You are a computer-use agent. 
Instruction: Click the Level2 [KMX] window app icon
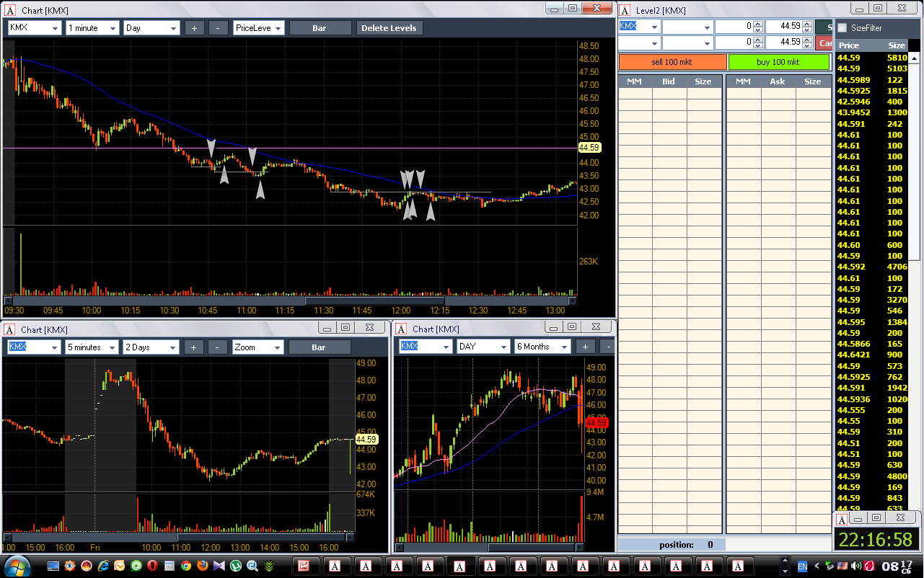tap(625, 10)
